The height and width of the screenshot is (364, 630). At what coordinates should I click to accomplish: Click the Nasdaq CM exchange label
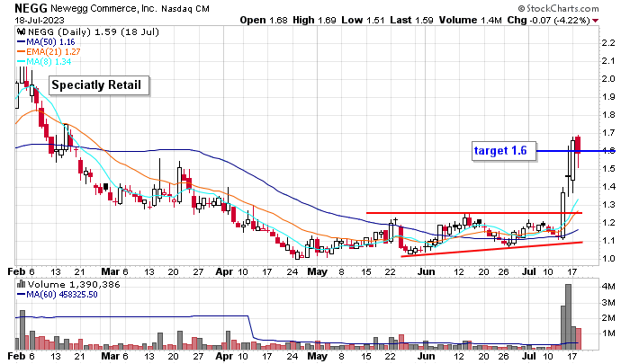[x=185, y=8]
